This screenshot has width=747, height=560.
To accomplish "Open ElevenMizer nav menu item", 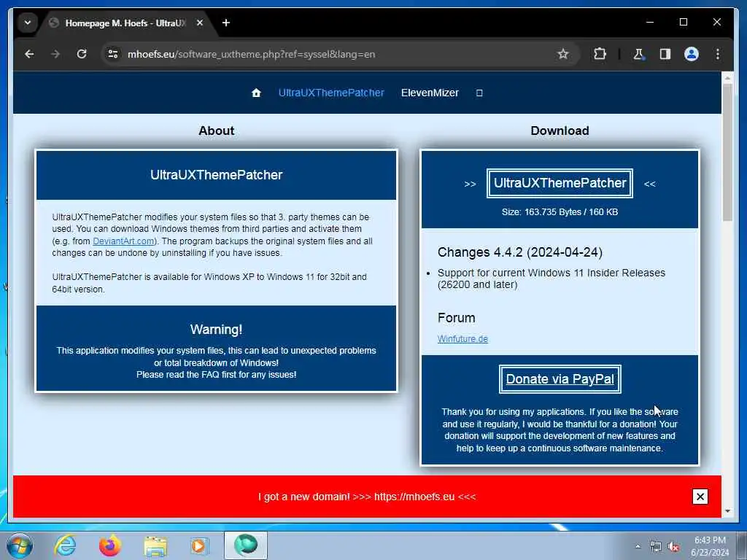I will pos(430,93).
